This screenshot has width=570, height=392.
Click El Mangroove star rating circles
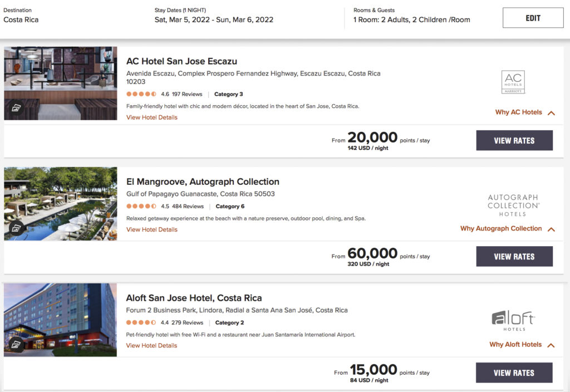pyautogui.click(x=141, y=207)
